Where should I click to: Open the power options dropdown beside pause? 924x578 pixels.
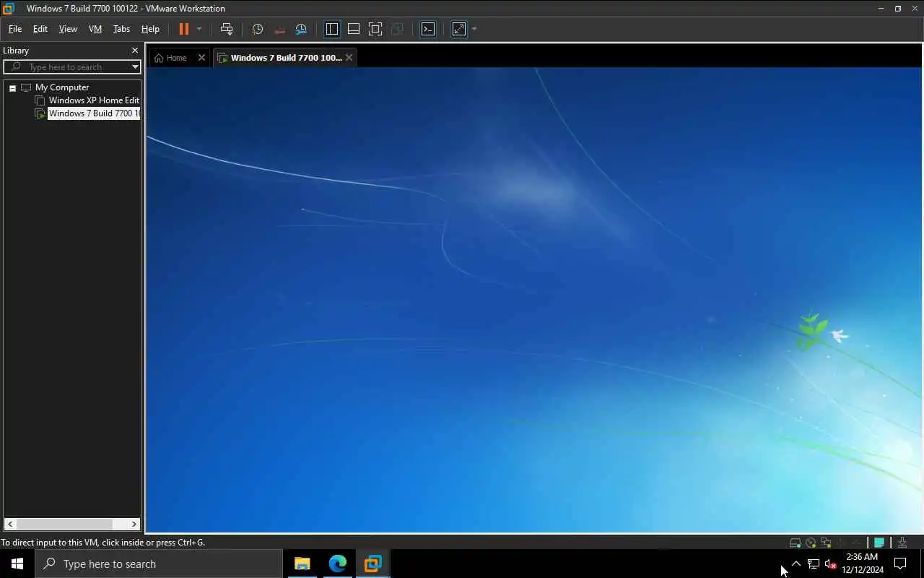(199, 29)
